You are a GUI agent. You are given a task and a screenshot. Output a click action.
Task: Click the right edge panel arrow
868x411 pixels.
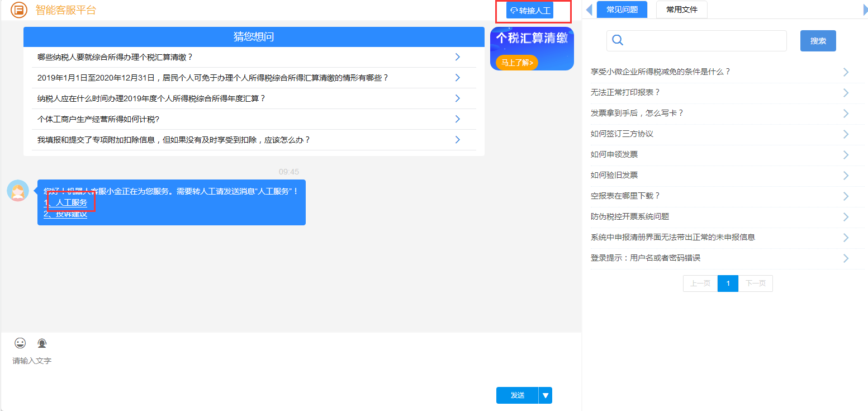865,10
